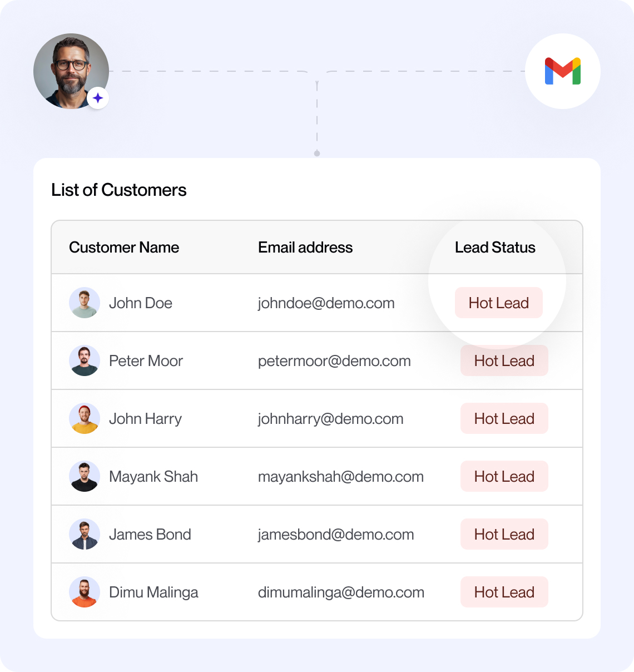The width and height of the screenshot is (634, 672).
Task: Click Dimu Malinga's avatar icon
Action: (85, 592)
